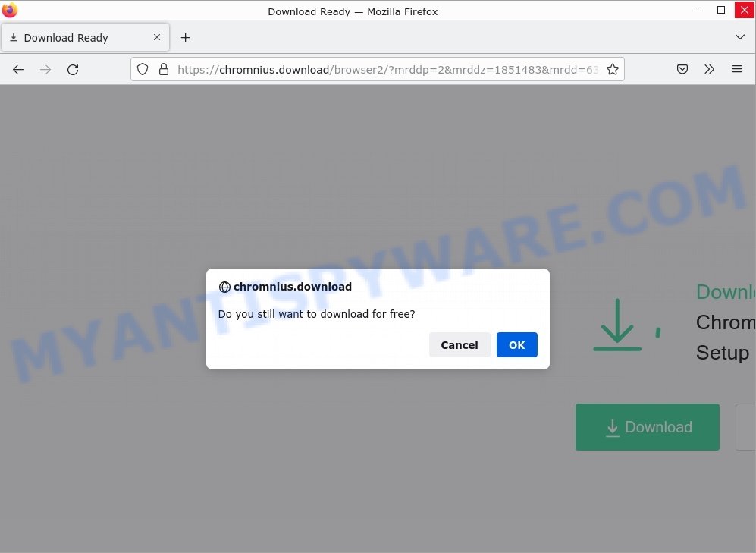Click the globe icon in dialog
The height and width of the screenshot is (553, 756).
click(224, 287)
